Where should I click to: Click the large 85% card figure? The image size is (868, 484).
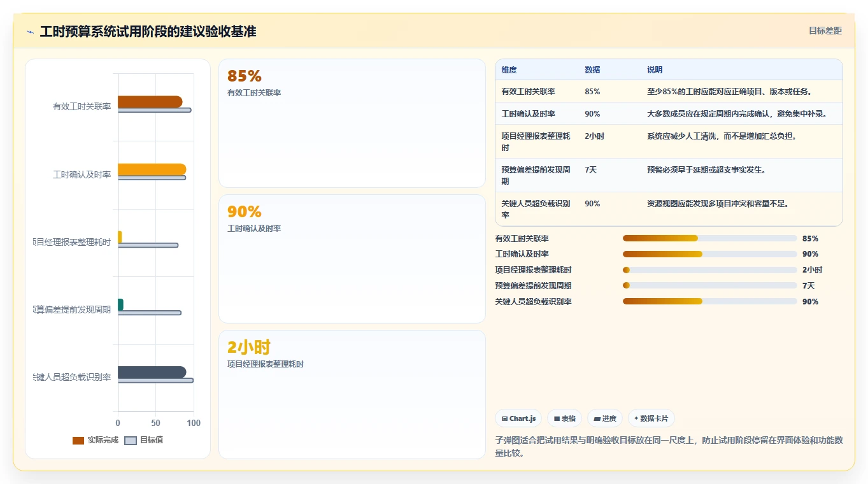[245, 76]
